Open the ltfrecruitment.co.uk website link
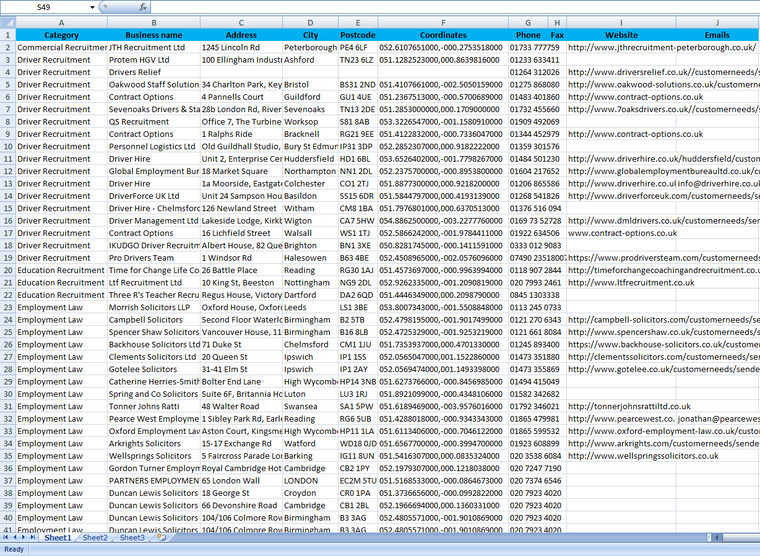The width and height of the screenshot is (760, 556). (x=631, y=283)
